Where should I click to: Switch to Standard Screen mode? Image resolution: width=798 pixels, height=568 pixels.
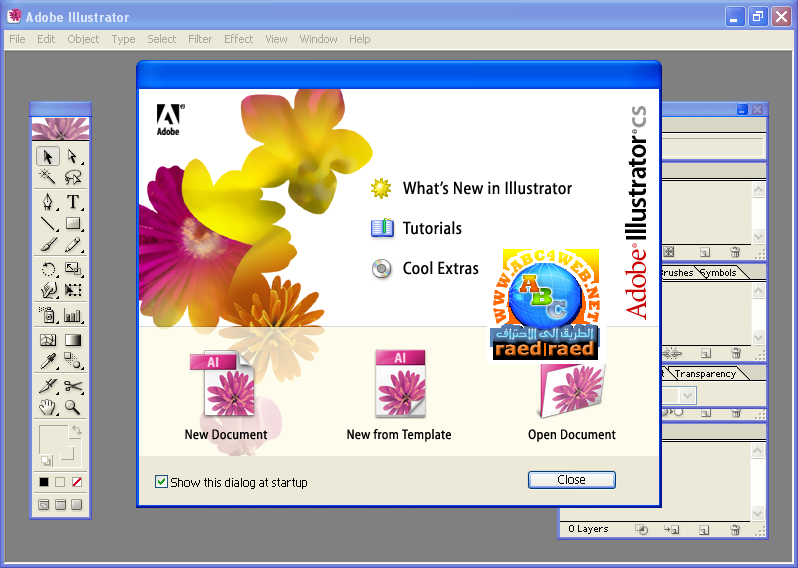coord(44,504)
